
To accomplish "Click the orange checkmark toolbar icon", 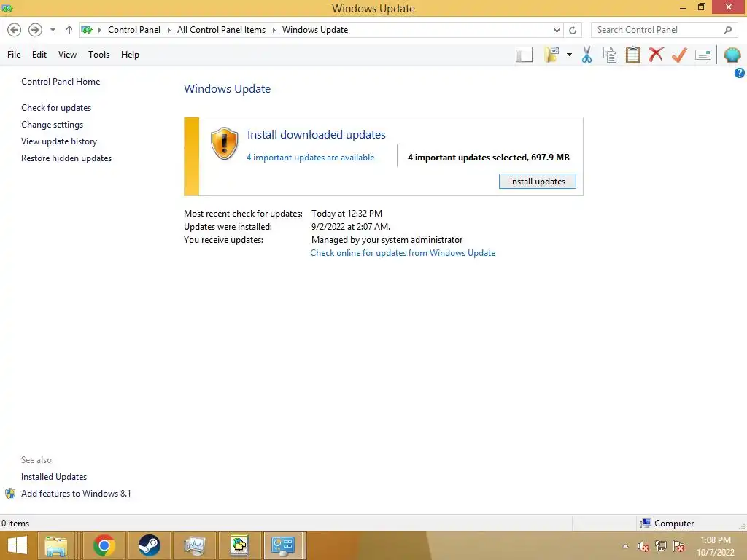I will [x=679, y=55].
